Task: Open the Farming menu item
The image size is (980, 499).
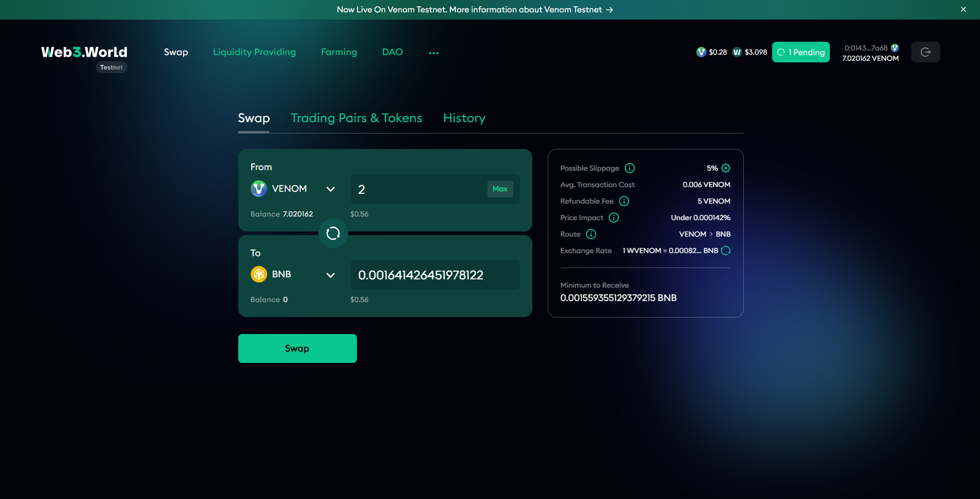Action: (x=339, y=52)
